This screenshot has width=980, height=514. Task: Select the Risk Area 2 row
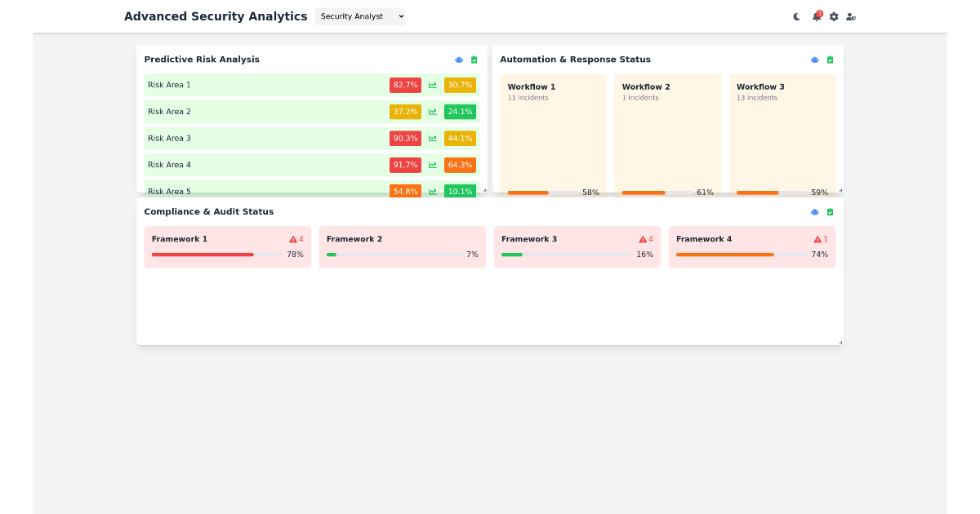click(x=261, y=112)
